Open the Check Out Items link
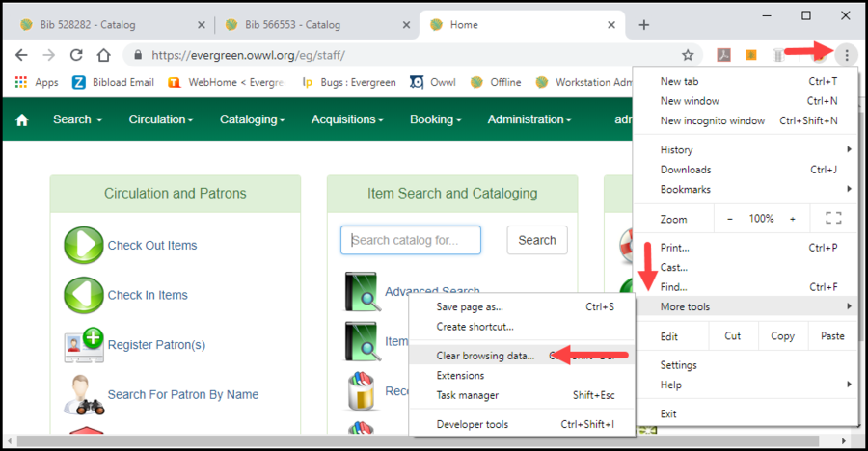 (x=152, y=245)
